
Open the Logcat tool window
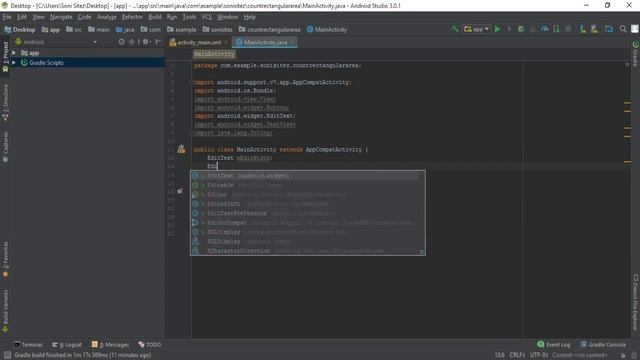tap(67, 344)
